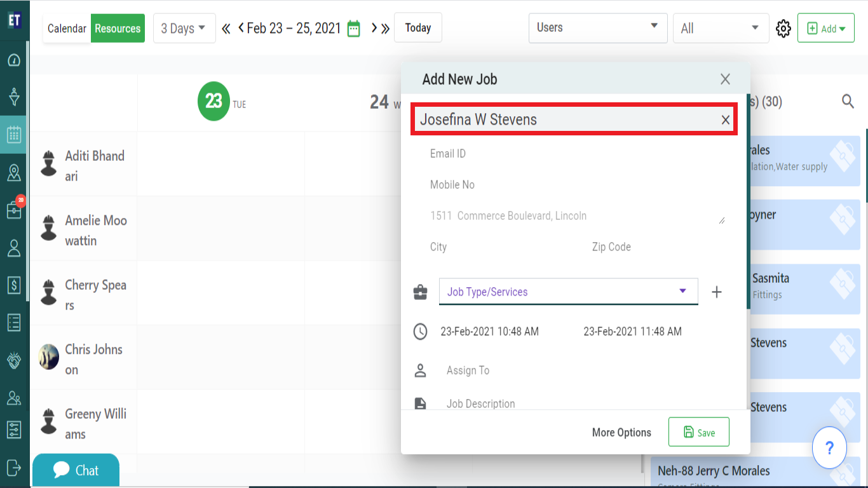Edit start time 23-Feb-2021 10:48 AM
868x488 pixels.
coord(490,331)
